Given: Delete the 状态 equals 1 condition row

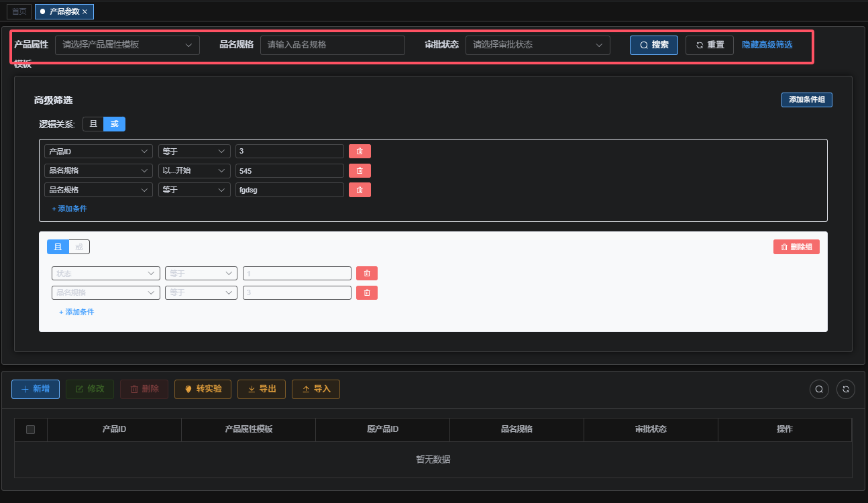Looking at the screenshot, I should coord(367,273).
